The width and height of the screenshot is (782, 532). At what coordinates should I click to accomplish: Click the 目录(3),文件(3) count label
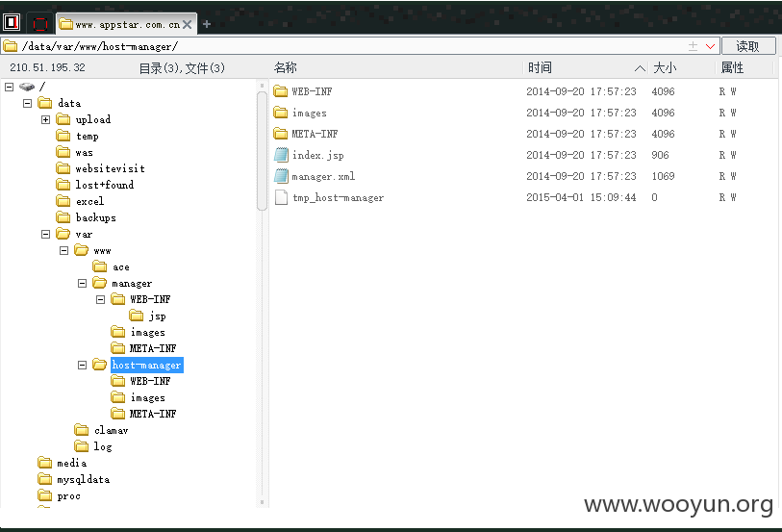pos(182,67)
